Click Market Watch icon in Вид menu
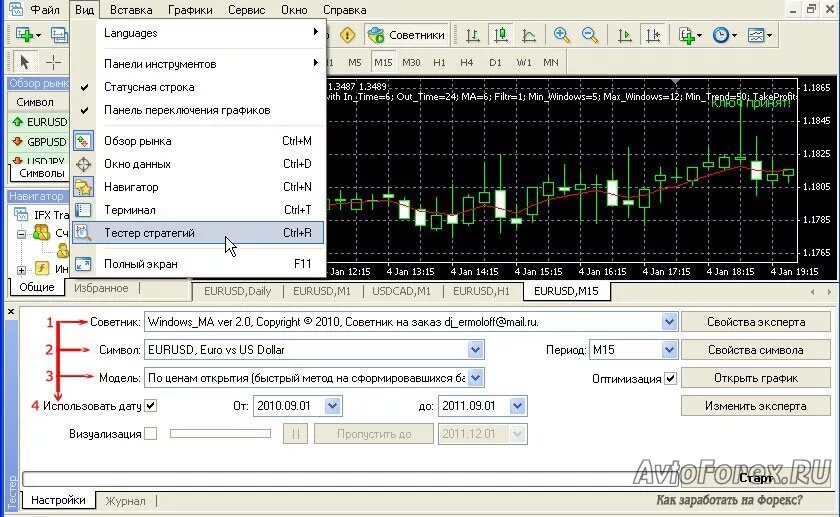840x517 pixels. click(x=84, y=141)
